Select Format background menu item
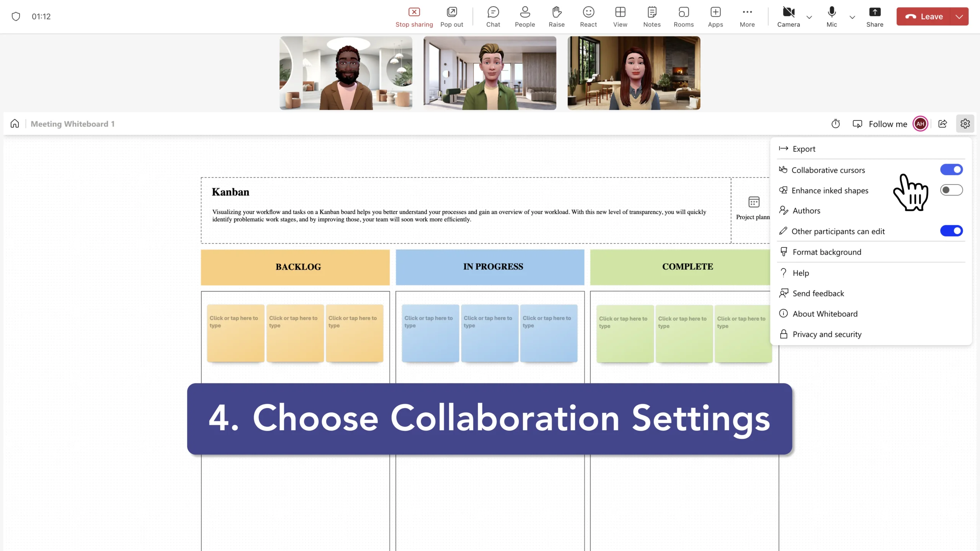The height and width of the screenshot is (551, 980). coord(827,252)
